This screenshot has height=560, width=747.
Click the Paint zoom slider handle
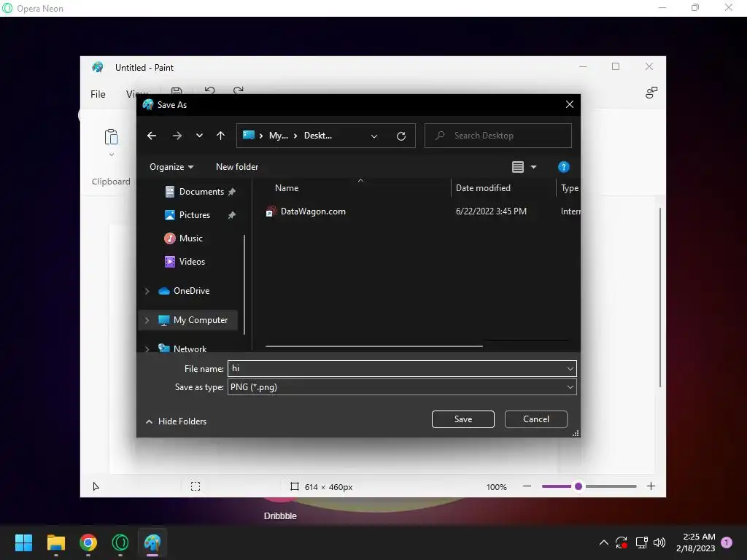pos(578,486)
